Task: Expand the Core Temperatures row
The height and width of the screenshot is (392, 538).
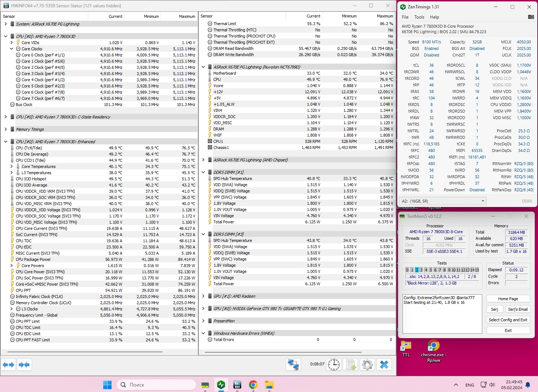Action: pyautogui.click(x=11, y=166)
